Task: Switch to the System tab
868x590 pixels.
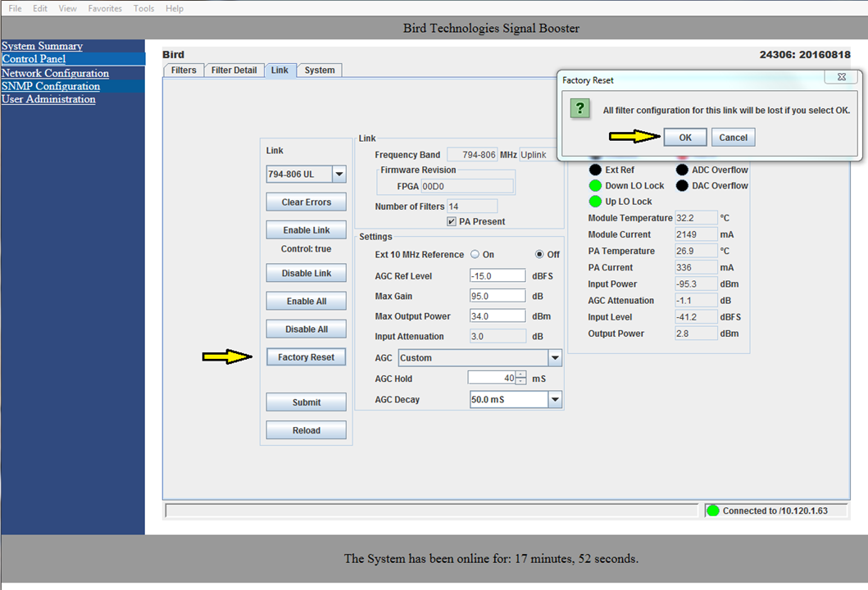Action: tap(320, 70)
